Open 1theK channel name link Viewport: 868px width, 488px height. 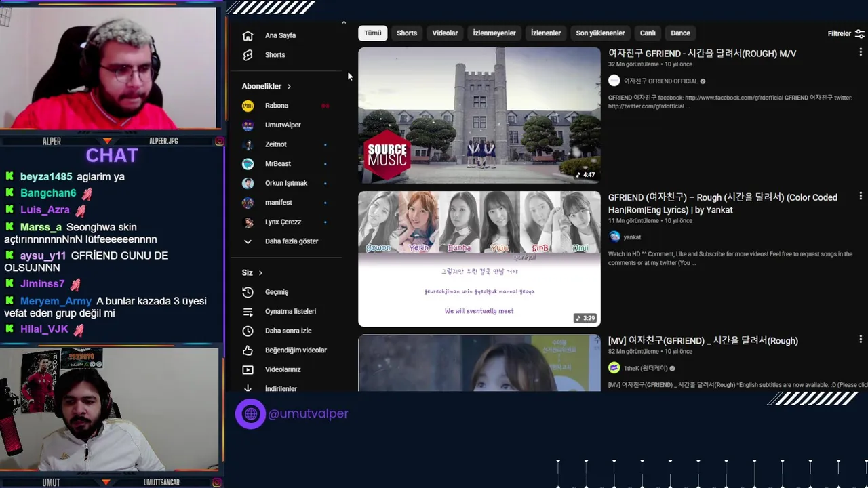tap(646, 369)
